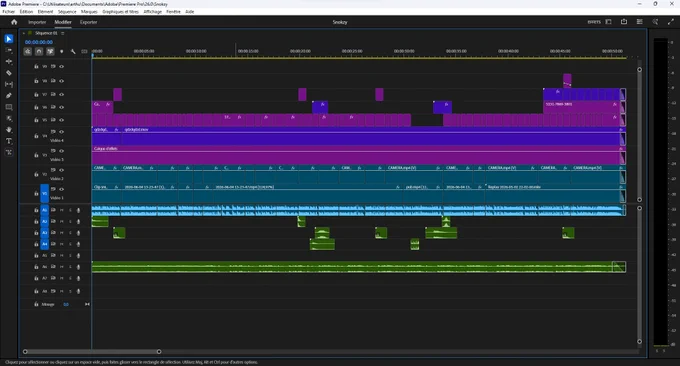Open Quick Export share icon
This screenshot has height=366, width=680.
624,22
